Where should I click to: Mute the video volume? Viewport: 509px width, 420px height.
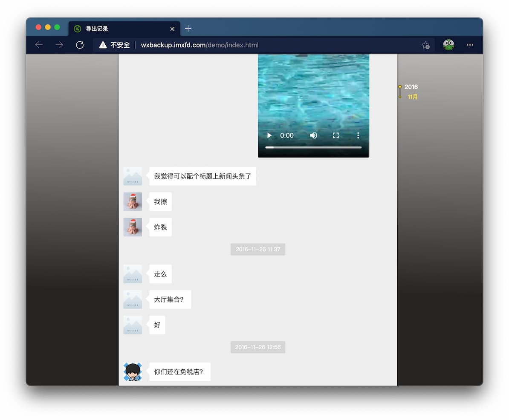point(313,135)
